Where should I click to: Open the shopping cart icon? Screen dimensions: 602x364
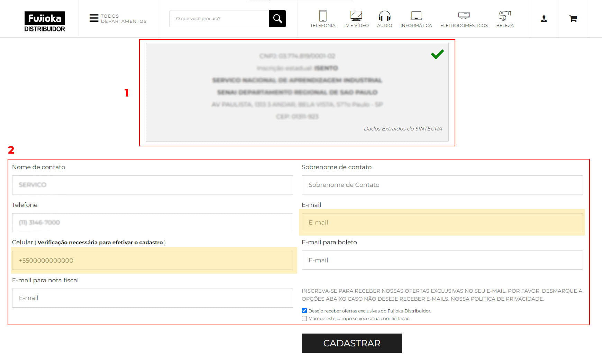573,19
